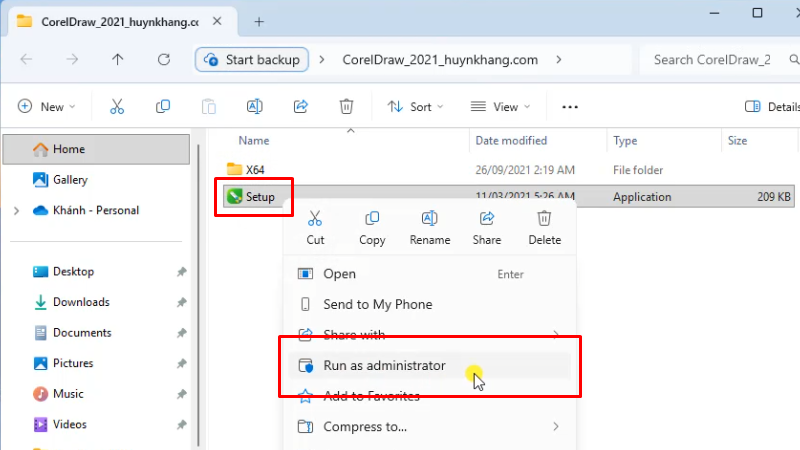Open the New dropdown menu
Viewport: 800px width, 450px height.
[46, 107]
